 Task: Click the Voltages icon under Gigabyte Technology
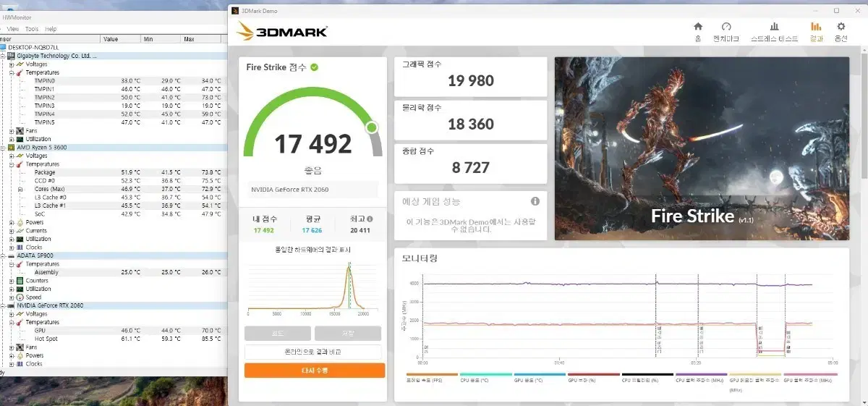coord(20,64)
